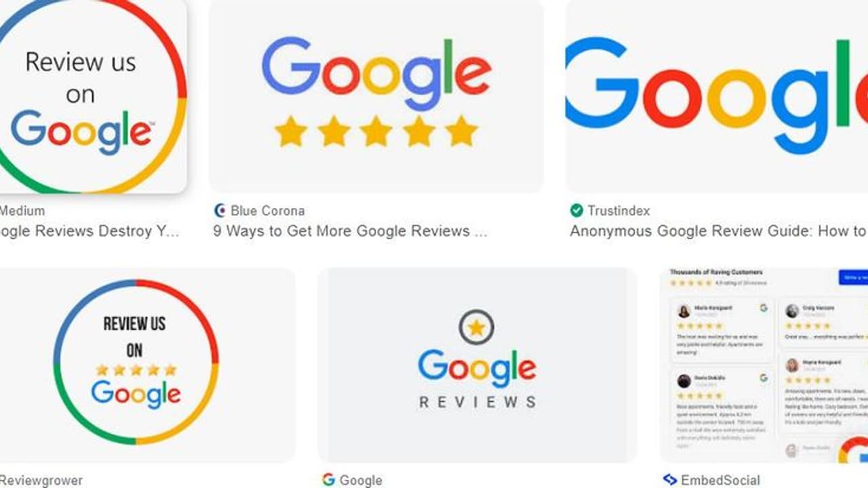Click the Blue Corona source name

267,211
